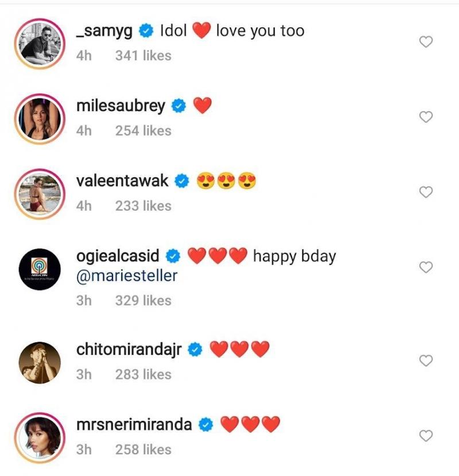The image size is (459, 476).
Task: Like the comment by _samyg
Action: pos(426,42)
